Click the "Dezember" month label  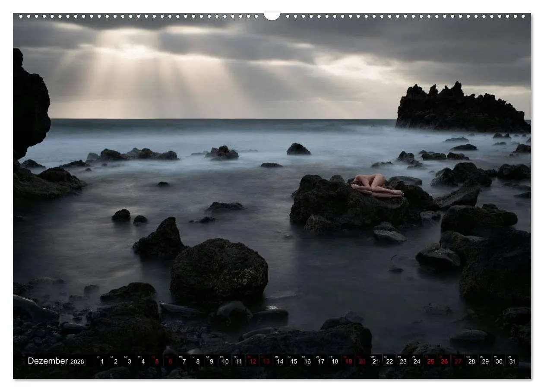[48, 361]
